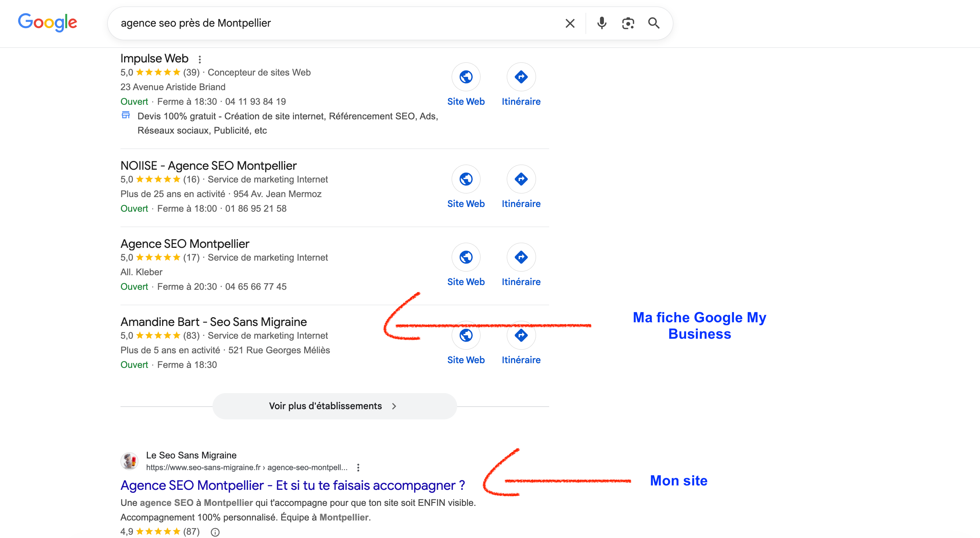Image resolution: width=980 pixels, height=538 pixels.
Task: Open three-dot menu beside seo-sans-migraine URL
Action: point(358,467)
